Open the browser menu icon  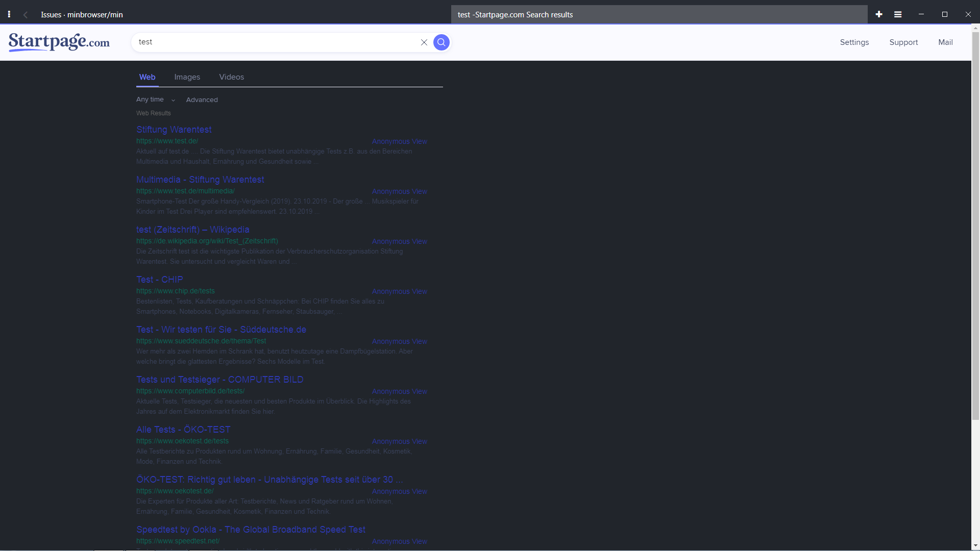pos(898,14)
